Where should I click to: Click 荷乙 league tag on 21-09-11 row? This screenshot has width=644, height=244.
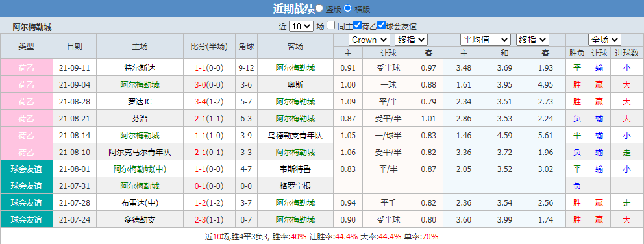[26, 68]
